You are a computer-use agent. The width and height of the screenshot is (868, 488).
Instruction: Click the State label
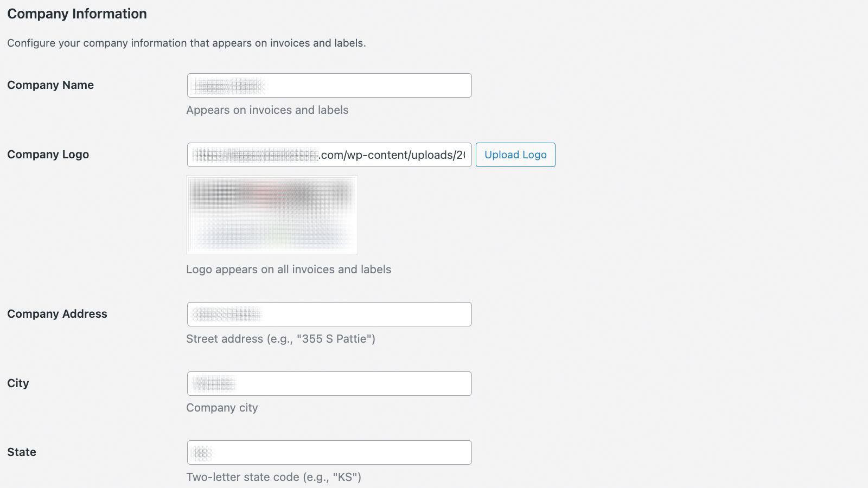[21, 452]
